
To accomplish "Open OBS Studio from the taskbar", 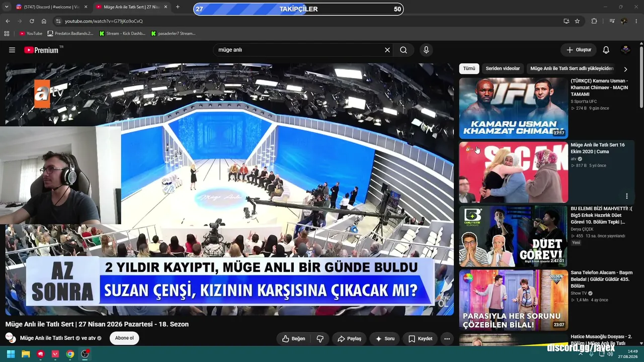I will pyautogui.click(x=85, y=354).
